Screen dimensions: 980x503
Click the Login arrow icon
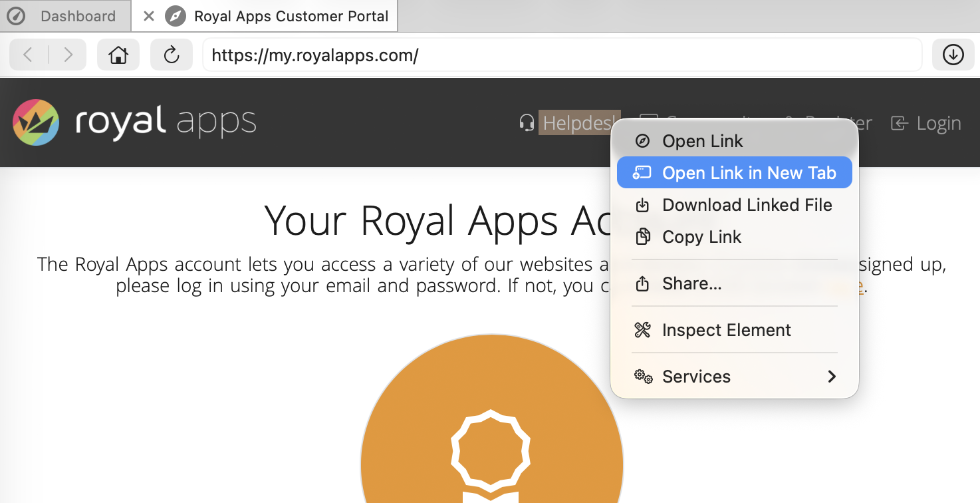899,123
